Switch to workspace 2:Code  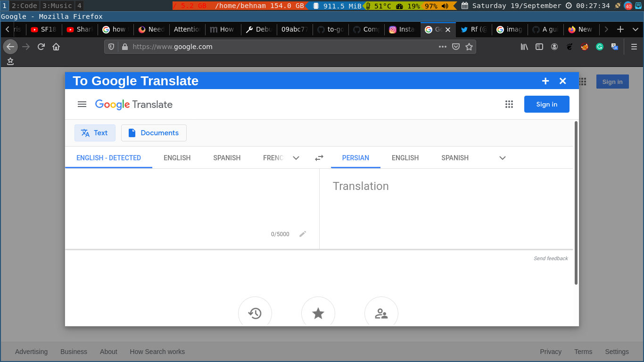tap(24, 6)
